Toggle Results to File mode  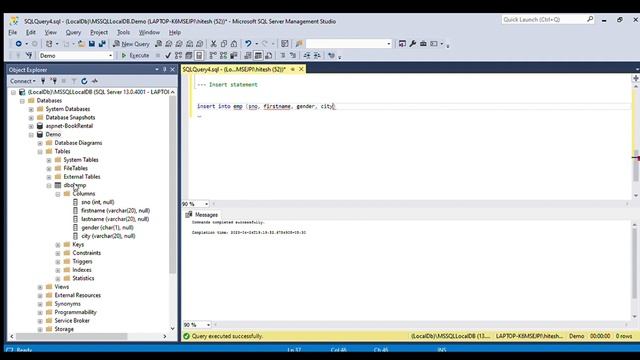[x=269, y=56]
